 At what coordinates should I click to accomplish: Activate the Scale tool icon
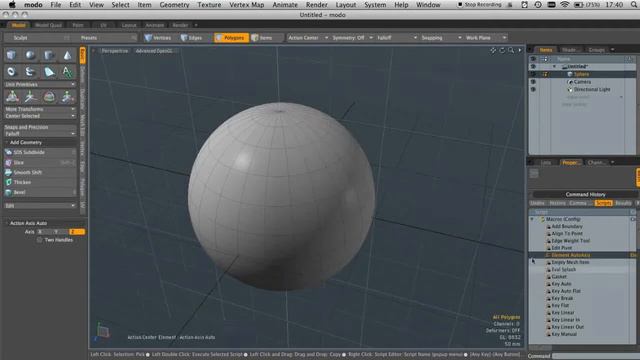tap(67, 97)
